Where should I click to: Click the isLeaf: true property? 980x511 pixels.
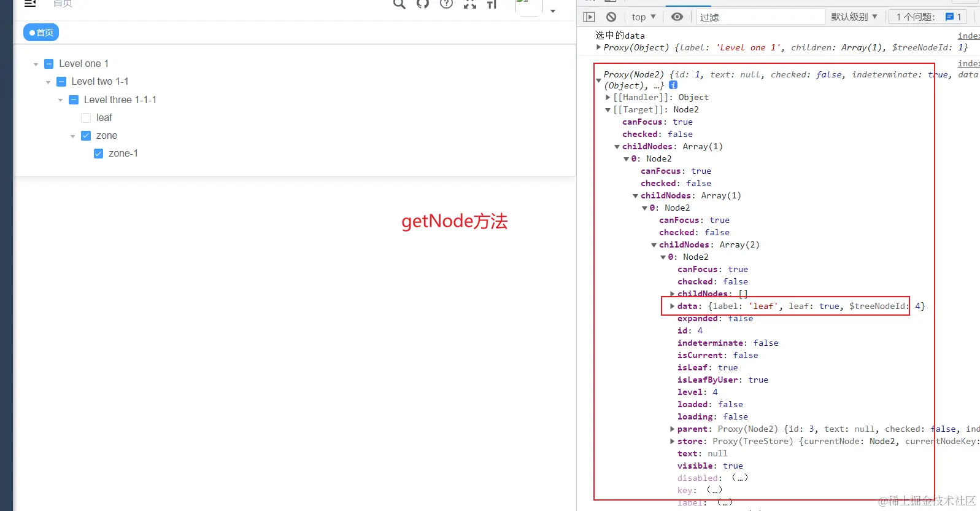pyautogui.click(x=708, y=367)
